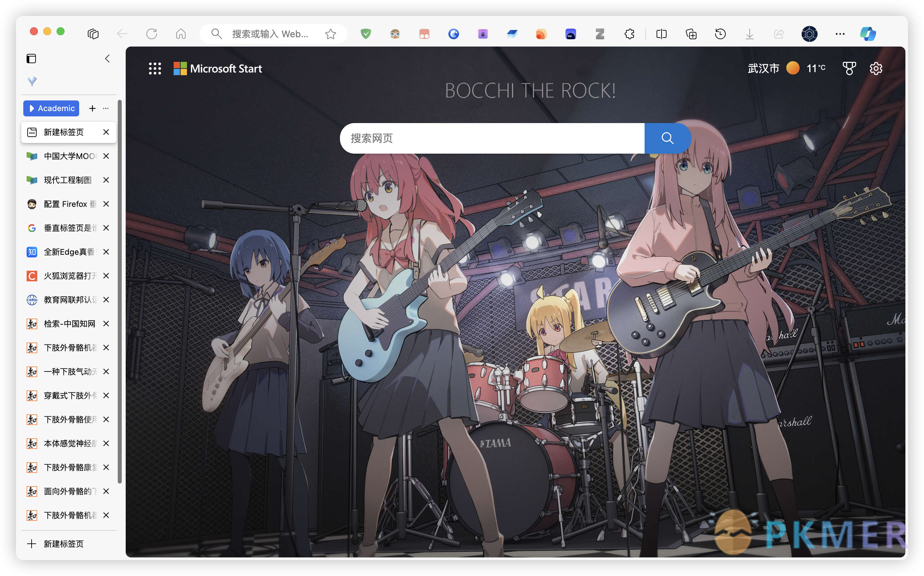Open Settings and more menu

pos(840,34)
